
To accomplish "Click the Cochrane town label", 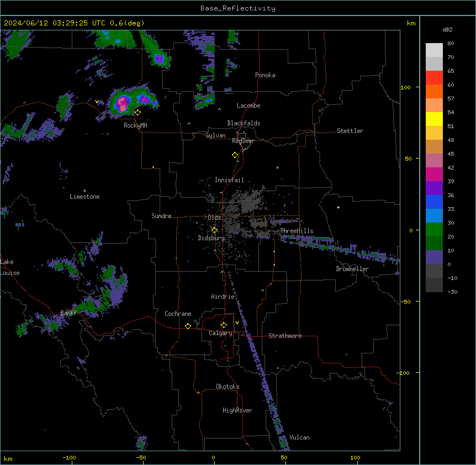I will [178, 314].
